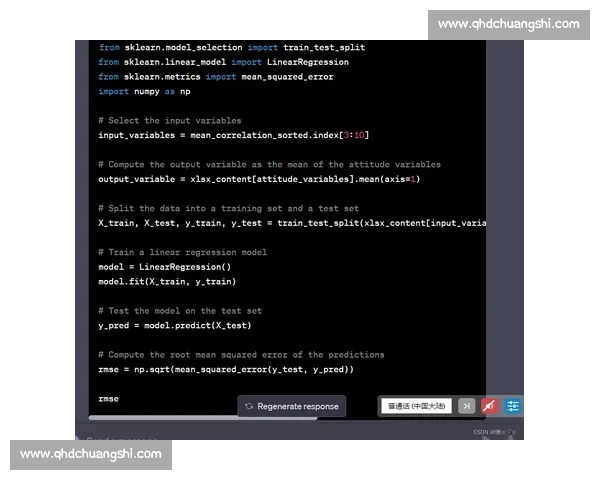Viewport: 600px width, 480px height.
Task: Click 'mean_correlation_sorted.index[3:10]' expression
Action: (279, 135)
